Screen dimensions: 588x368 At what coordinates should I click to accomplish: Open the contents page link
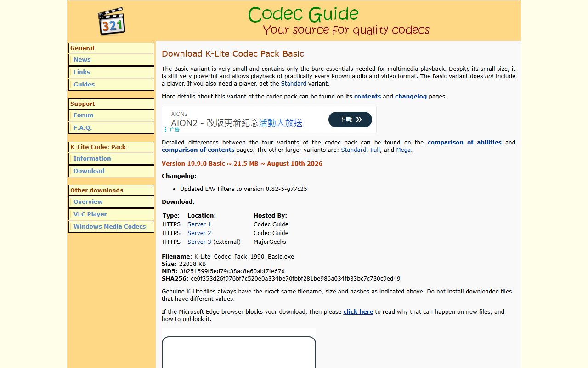click(367, 97)
